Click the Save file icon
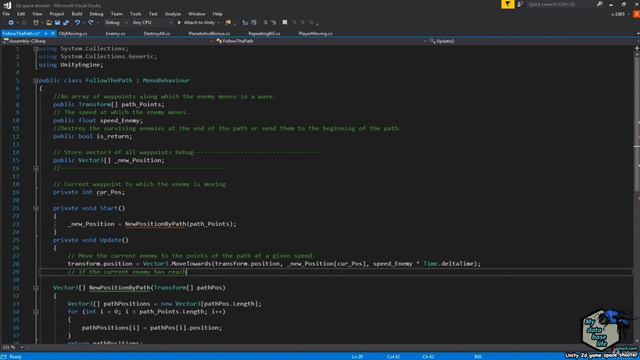Viewport: 640px width, 360px height. (58, 22)
